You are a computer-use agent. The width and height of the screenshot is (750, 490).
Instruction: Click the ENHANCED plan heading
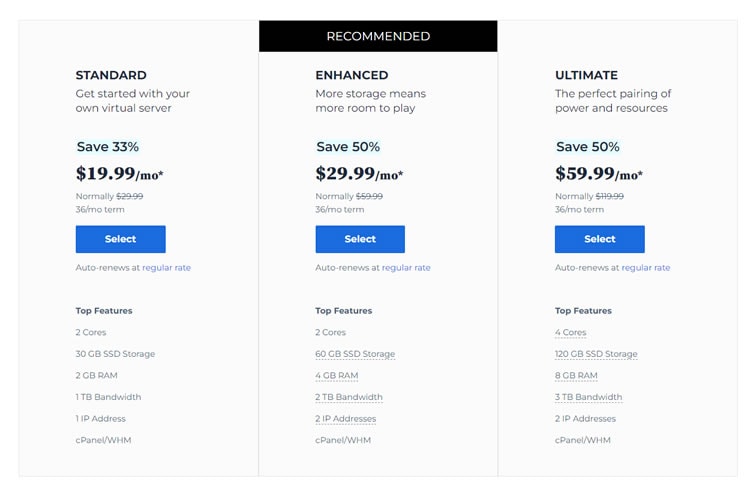pos(352,75)
